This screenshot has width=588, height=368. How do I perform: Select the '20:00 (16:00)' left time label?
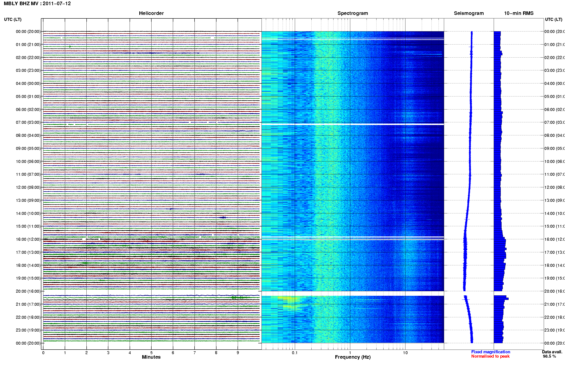point(28,291)
